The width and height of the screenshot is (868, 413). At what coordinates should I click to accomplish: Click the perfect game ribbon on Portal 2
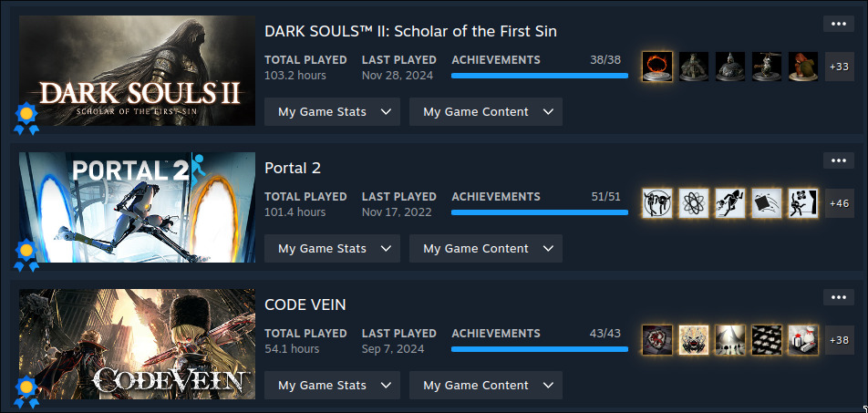click(x=26, y=254)
